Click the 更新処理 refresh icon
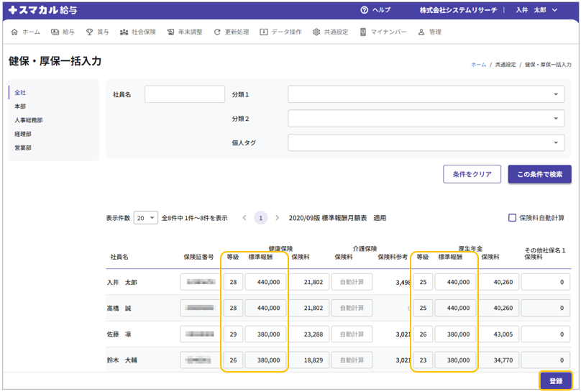 click(x=217, y=32)
